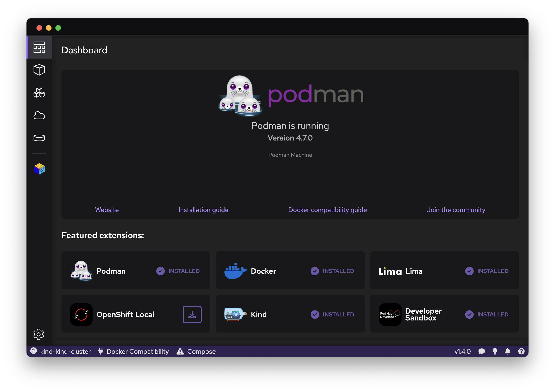Click the plug icon beside Docker Compatibility
This screenshot has width=555, height=392.
pos(101,351)
